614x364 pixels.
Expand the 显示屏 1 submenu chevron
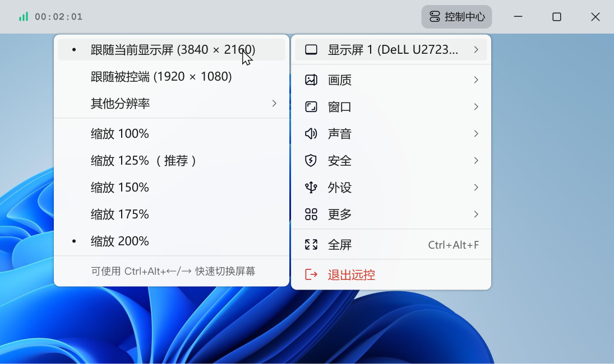(x=476, y=50)
